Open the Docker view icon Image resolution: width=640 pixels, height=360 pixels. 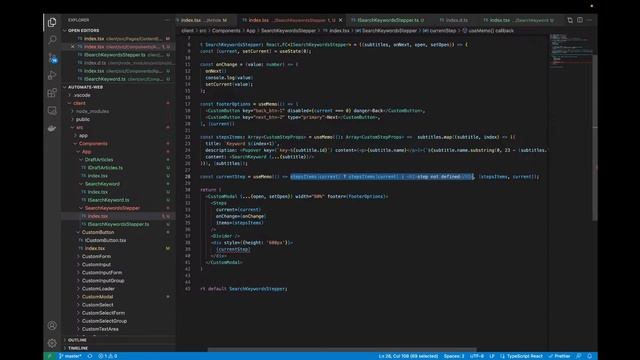tap(52, 128)
